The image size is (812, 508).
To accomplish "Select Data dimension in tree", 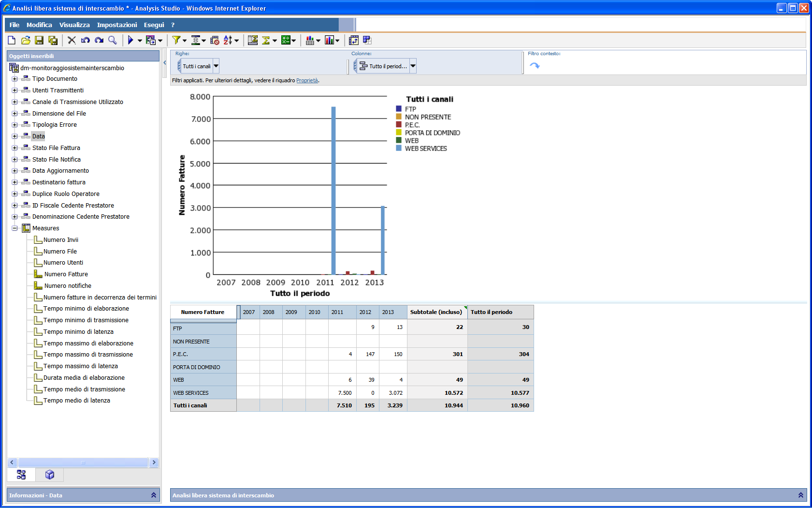I will point(38,136).
